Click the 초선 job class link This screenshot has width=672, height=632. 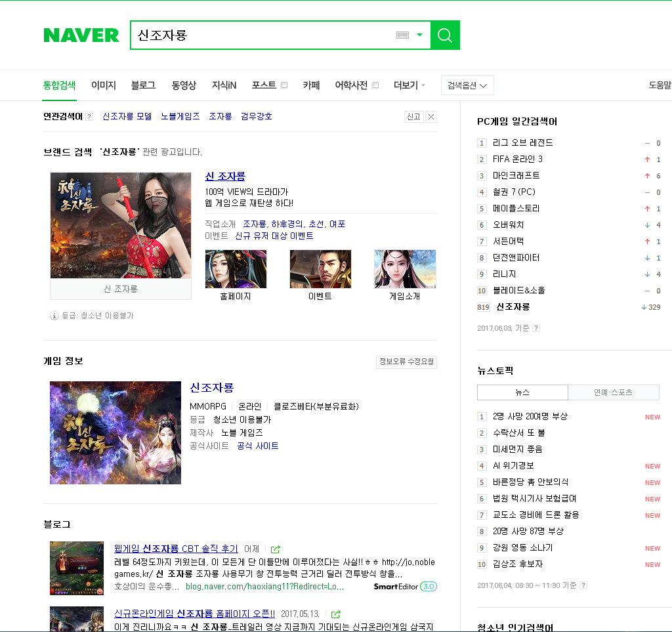[x=316, y=224]
